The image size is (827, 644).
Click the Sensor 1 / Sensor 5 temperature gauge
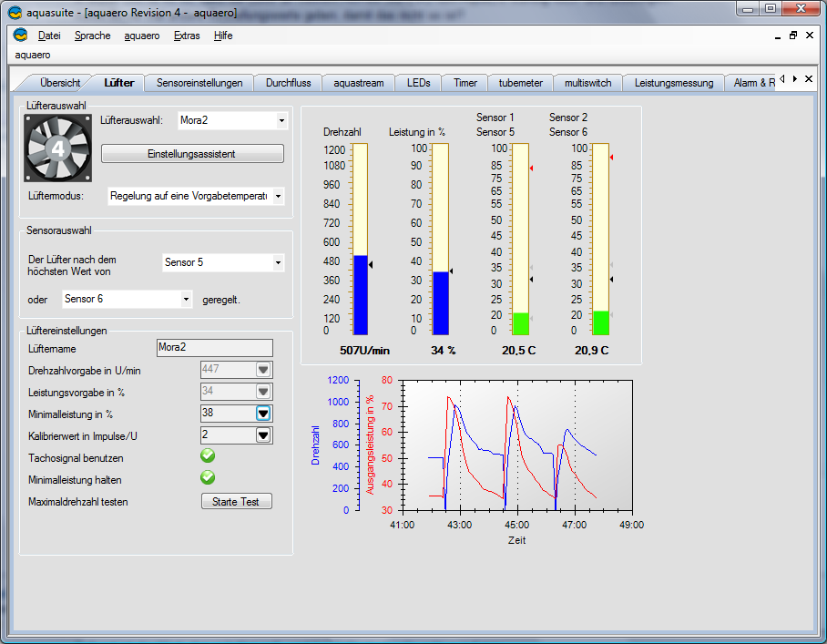[x=521, y=239]
